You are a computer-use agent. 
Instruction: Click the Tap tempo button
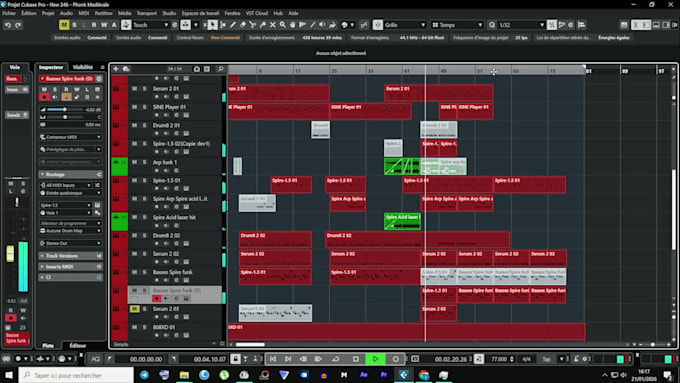coord(546,359)
